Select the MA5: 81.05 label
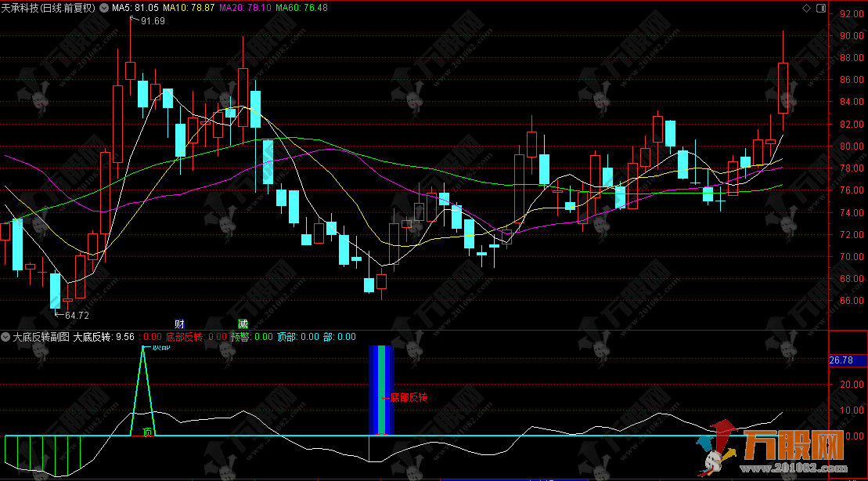Screen dimensions: 868x481 pyautogui.click(x=135, y=8)
